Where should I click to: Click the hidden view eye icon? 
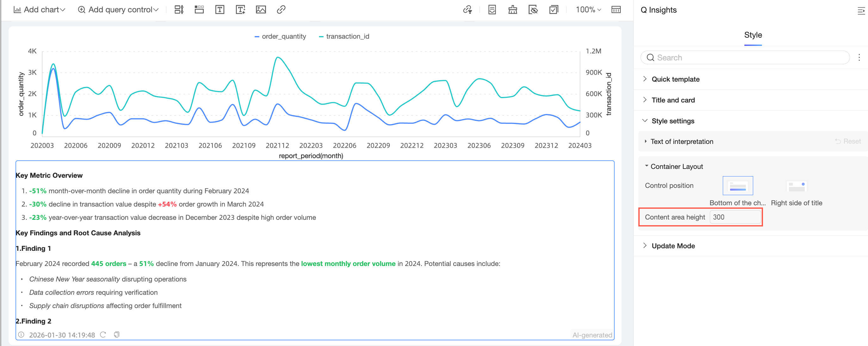pos(533,10)
